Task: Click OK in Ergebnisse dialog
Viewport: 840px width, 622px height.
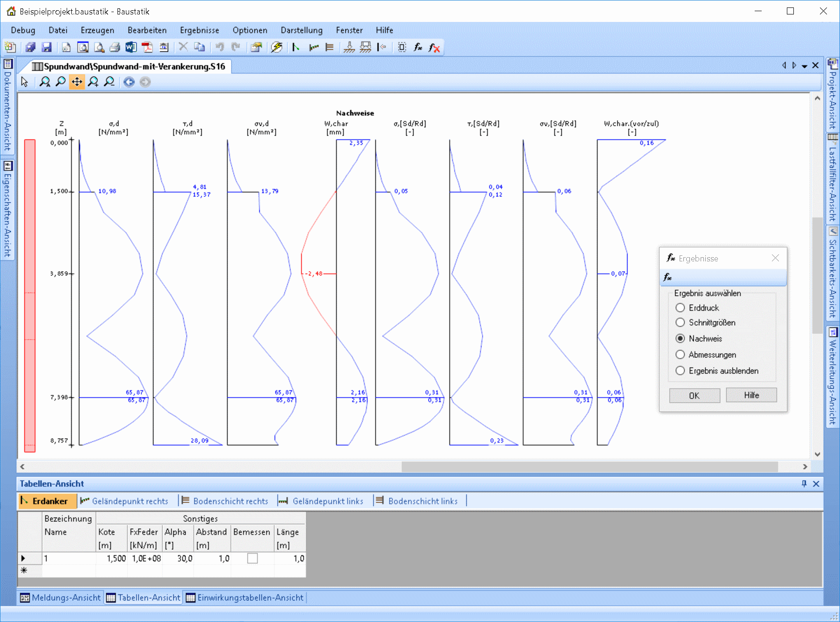Action: [695, 396]
